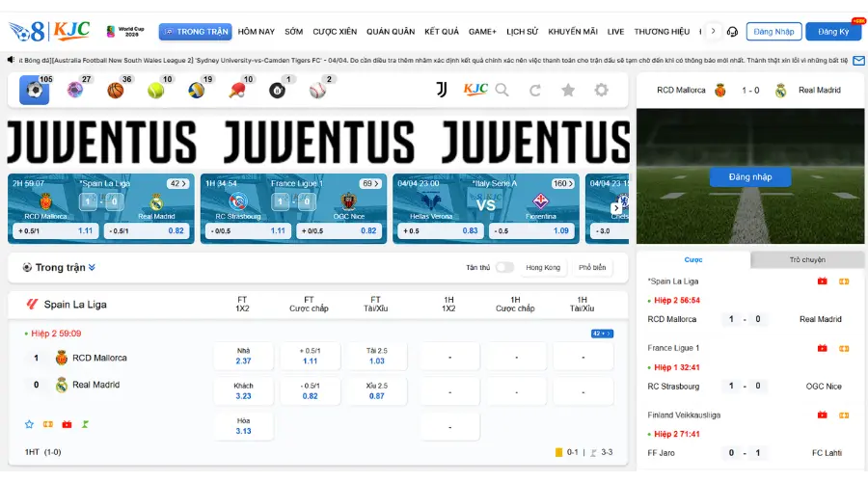Open the TRONG TRẬN tab
Viewport: 868px width, 482px height.
point(196,32)
